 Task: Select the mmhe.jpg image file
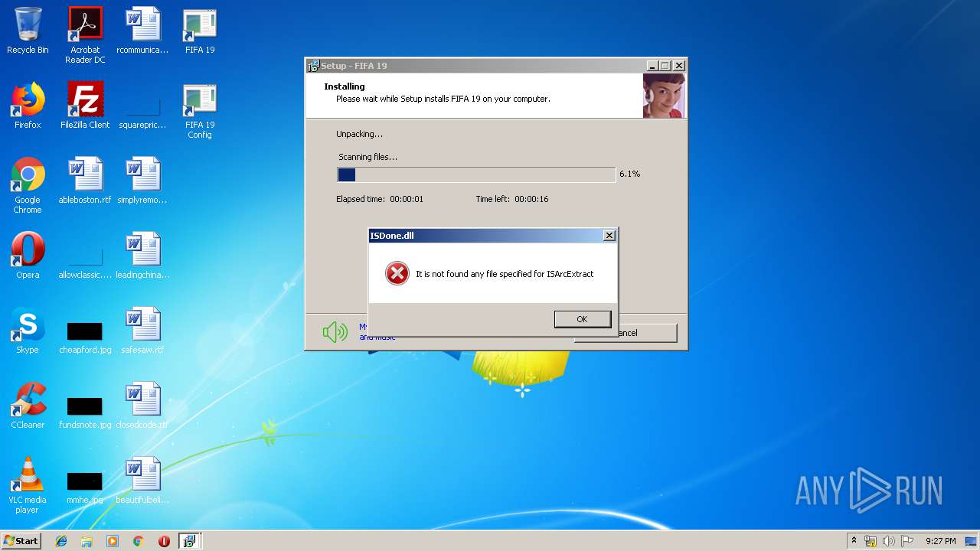point(85,487)
